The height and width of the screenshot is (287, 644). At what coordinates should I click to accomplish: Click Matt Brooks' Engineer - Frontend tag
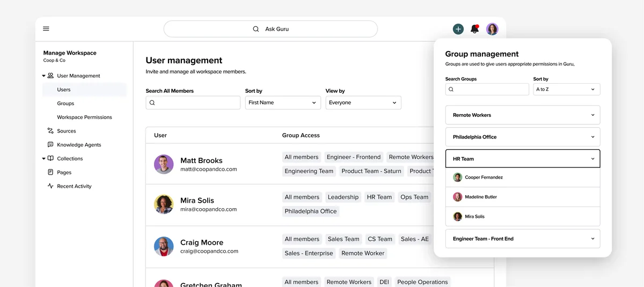[354, 157]
